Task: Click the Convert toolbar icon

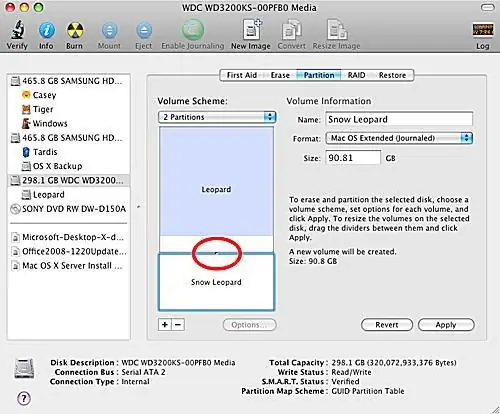Action: [x=291, y=30]
